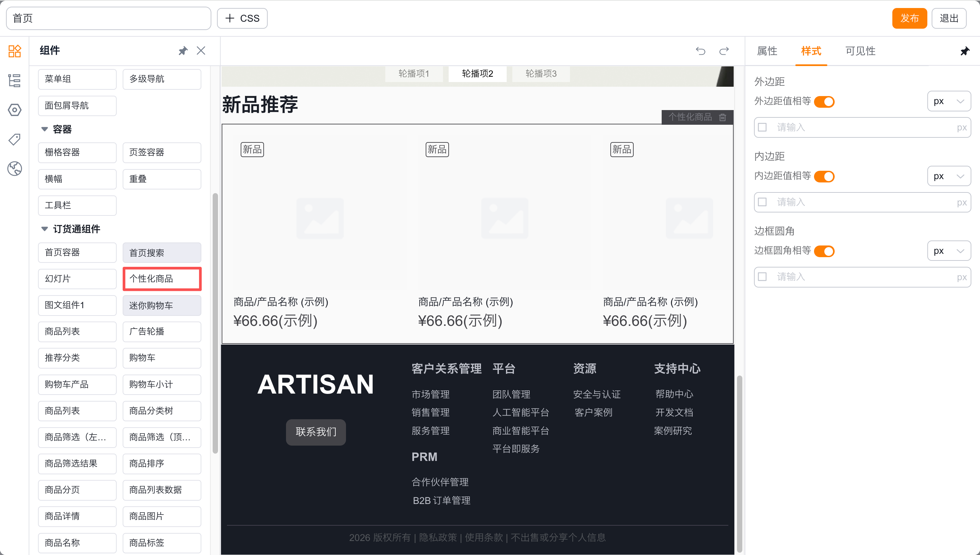Image resolution: width=980 pixels, height=555 pixels.
Task: Click the tag icon in left sidebar
Action: [x=14, y=139]
